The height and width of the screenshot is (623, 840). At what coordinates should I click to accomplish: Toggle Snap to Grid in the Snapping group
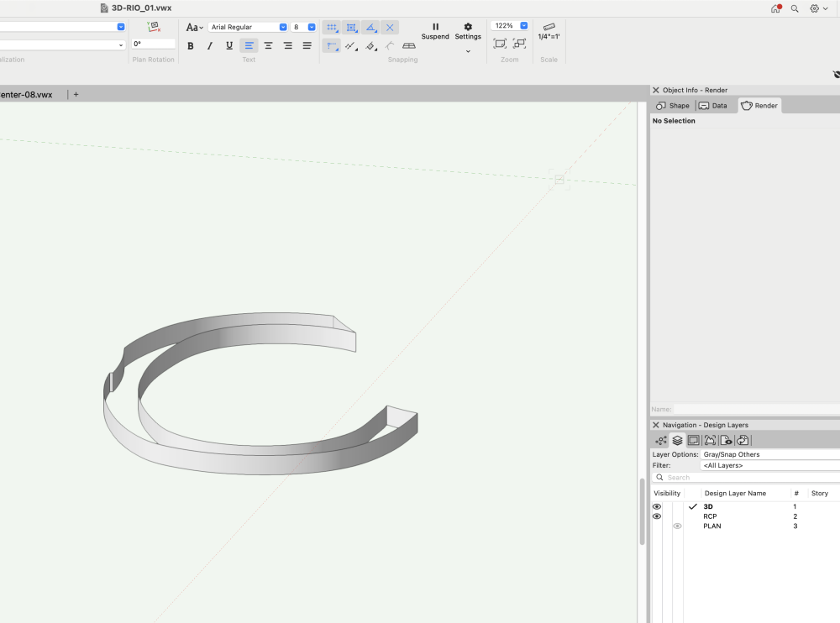(x=331, y=28)
